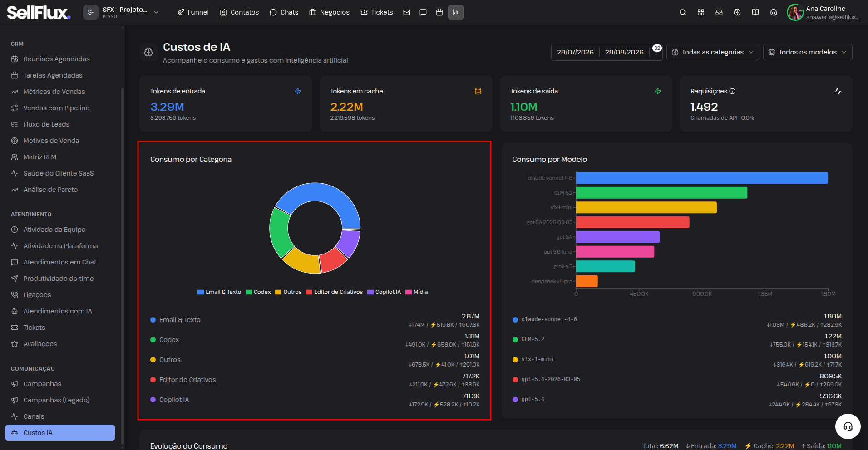Click the activity pulse icon on Requisições card
This screenshot has width=868, height=450.
[x=838, y=91]
